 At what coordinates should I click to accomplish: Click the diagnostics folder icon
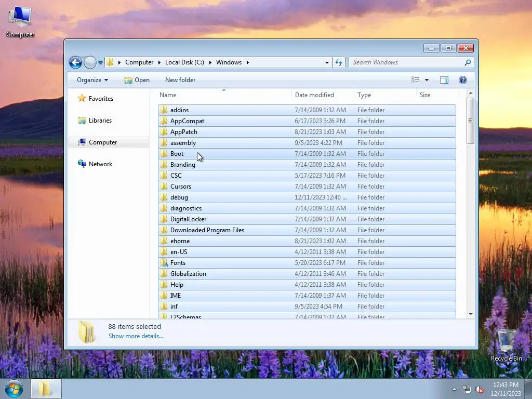click(164, 208)
